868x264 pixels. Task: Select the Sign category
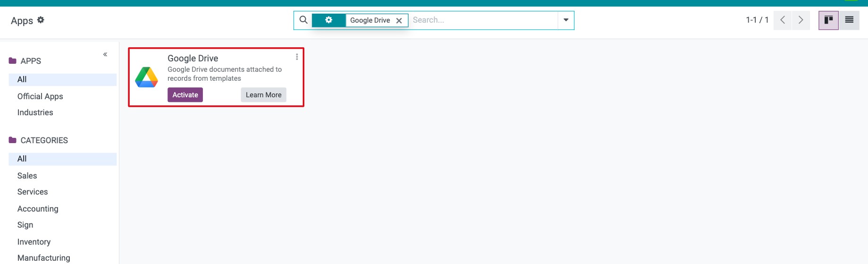pos(25,225)
